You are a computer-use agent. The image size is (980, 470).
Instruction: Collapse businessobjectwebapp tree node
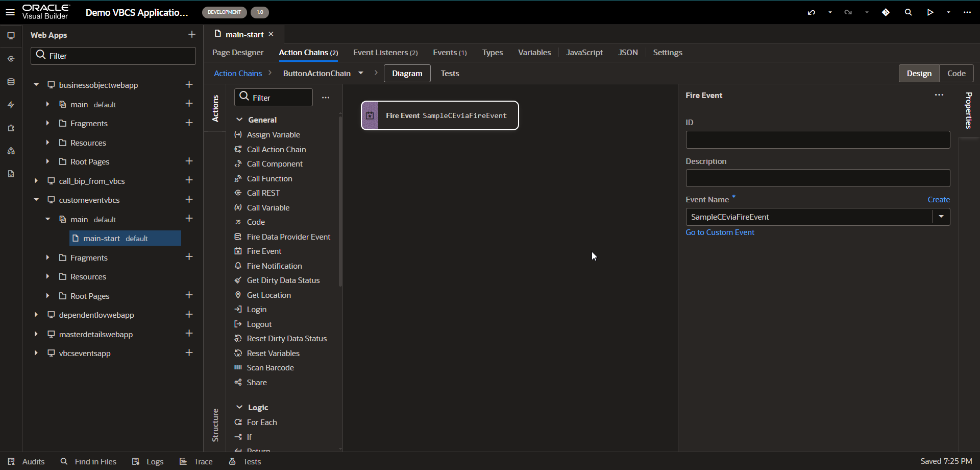tap(36, 85)
